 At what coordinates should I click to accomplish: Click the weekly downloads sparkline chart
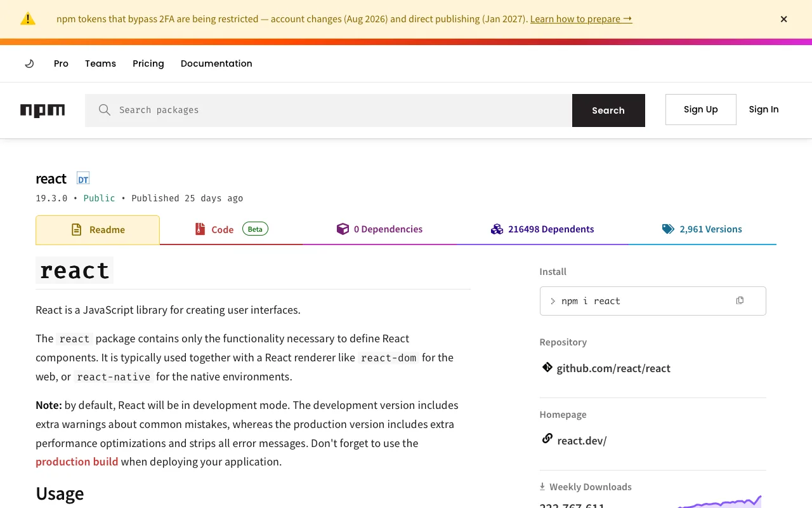coord(719,502)
